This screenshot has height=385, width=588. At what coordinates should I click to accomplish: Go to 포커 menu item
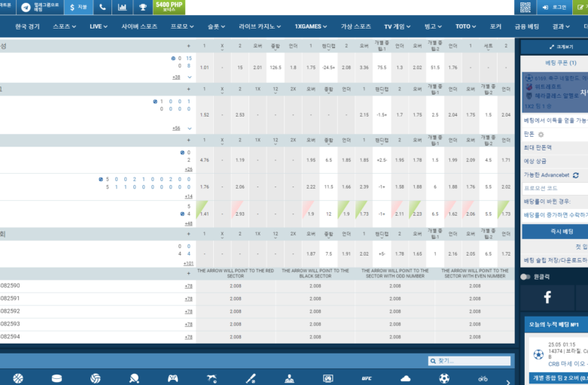tap(495, 26)
